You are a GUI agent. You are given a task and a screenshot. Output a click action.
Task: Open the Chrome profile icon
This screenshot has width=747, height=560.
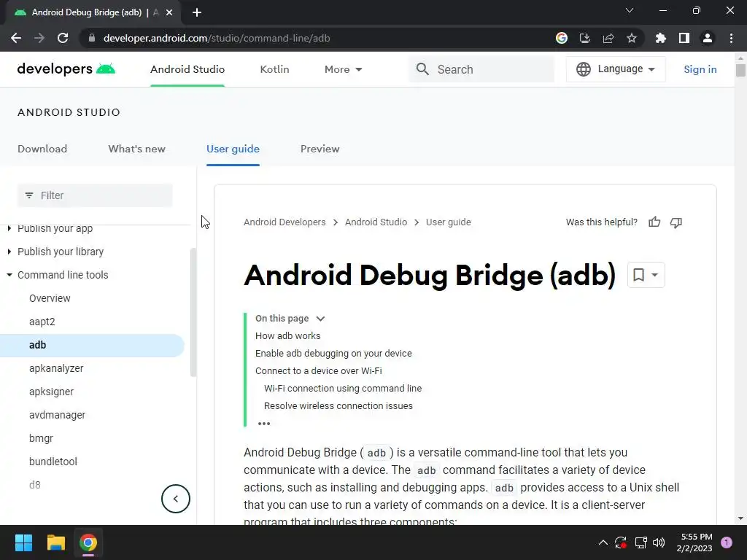(707, 38)
